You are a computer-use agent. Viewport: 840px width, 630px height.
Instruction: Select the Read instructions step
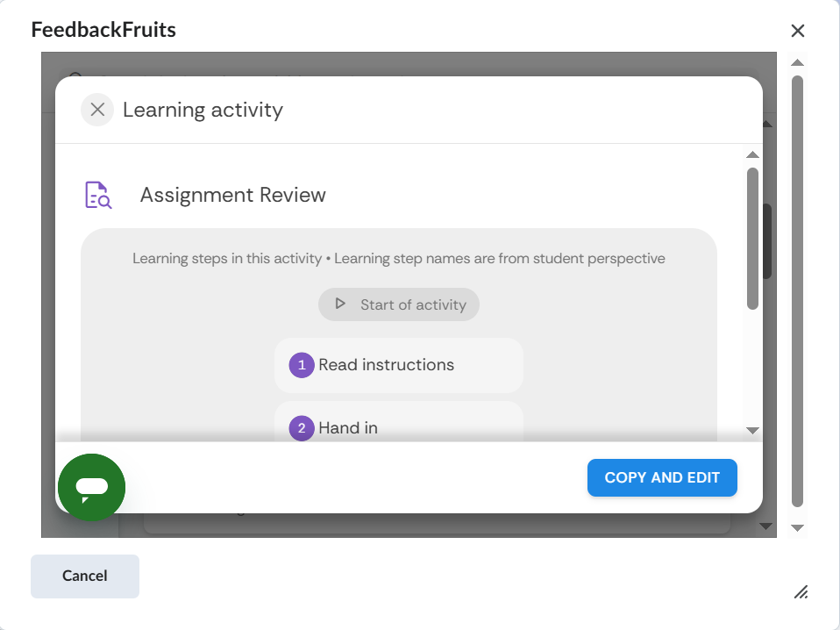tap(399, 365)
